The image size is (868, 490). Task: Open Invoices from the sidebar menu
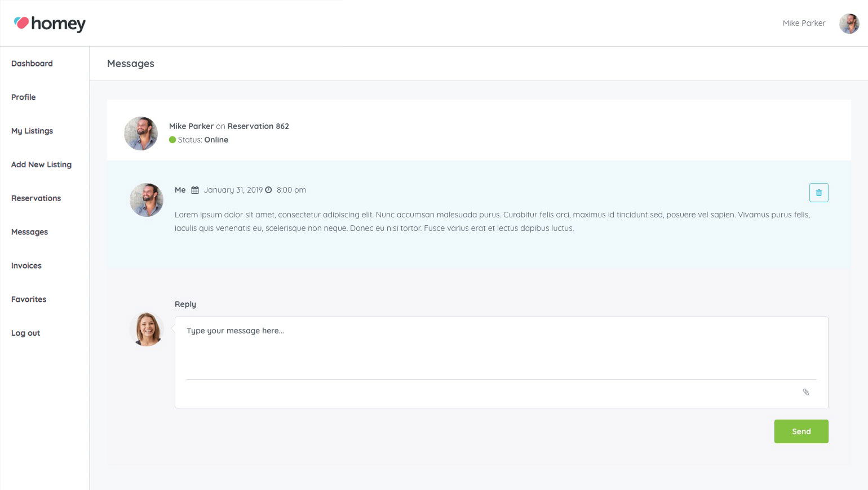click(x=26, y=266)
